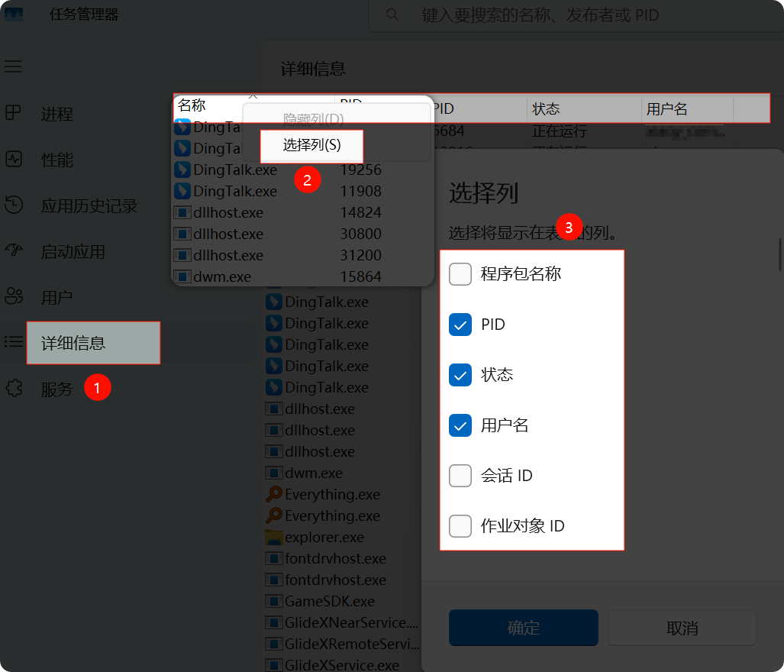Open the 服务 (Services) gear icon
This screenshot has width=784, height=672.
(x=14, y=389)
